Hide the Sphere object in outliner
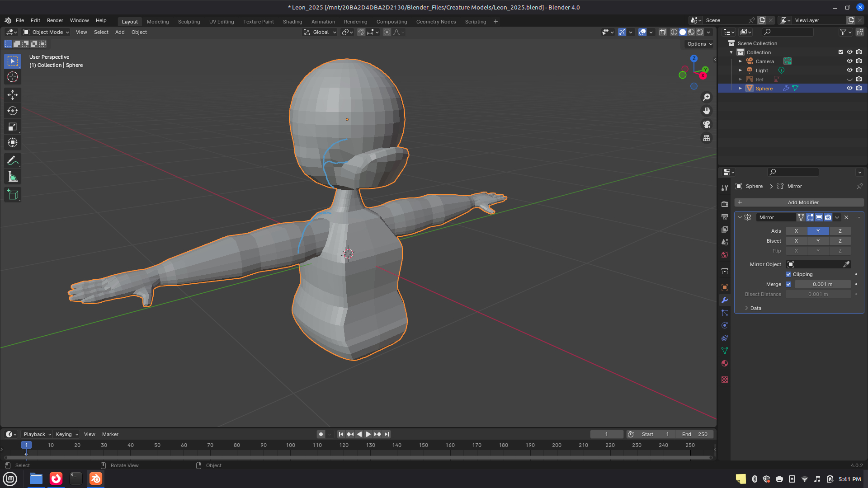The image size is (868, 488). (849, 88)
